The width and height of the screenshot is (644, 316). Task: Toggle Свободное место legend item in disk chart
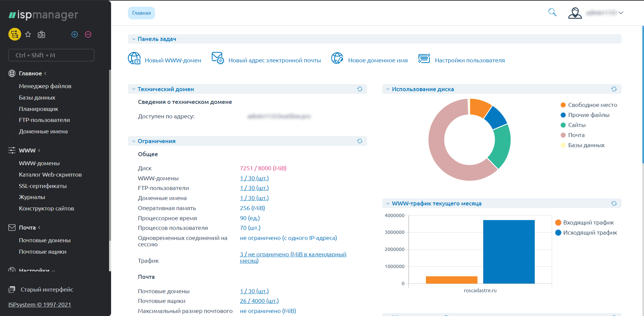[x=592, y=105]
